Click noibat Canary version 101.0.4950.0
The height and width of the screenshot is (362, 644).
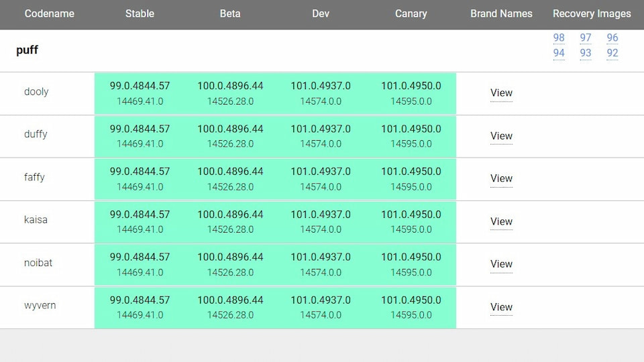(x=411, y=257)
